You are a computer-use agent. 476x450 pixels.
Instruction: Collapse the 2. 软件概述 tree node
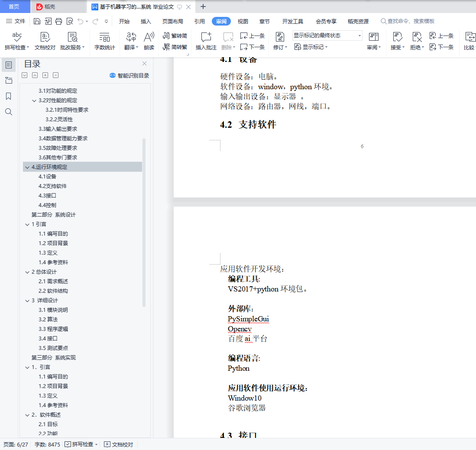(x=27, y=415)
